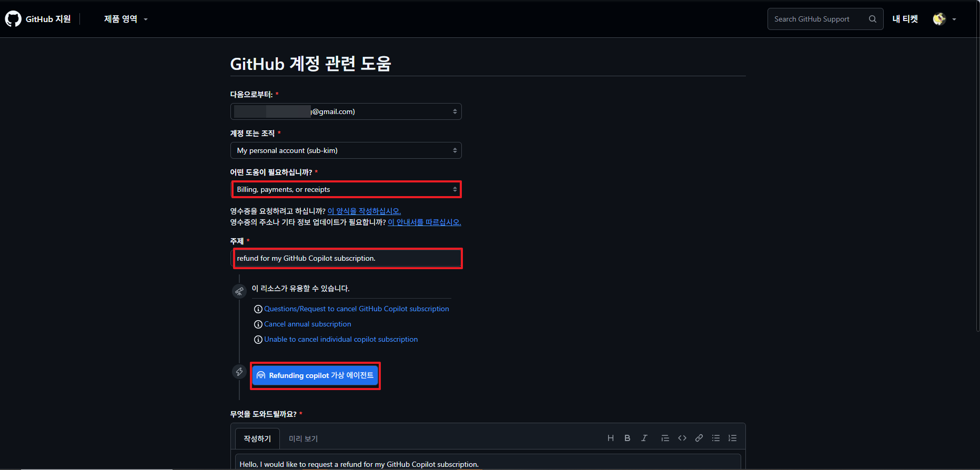Open the 다음으로부터 email dropdown

346,111
